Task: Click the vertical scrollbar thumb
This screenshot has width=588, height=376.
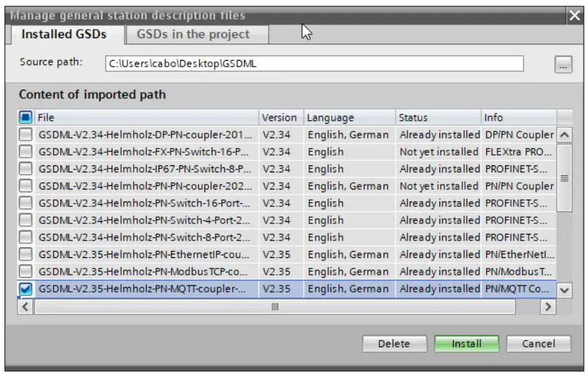Action: (x=565, y=178)
